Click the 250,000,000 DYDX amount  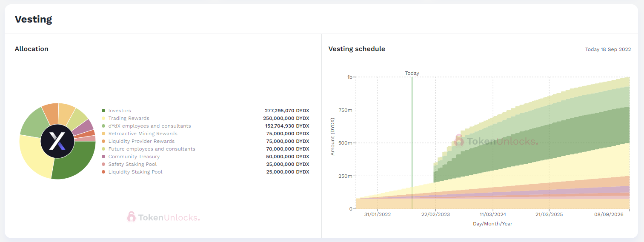pyautogui.click(x=286, y=118)
